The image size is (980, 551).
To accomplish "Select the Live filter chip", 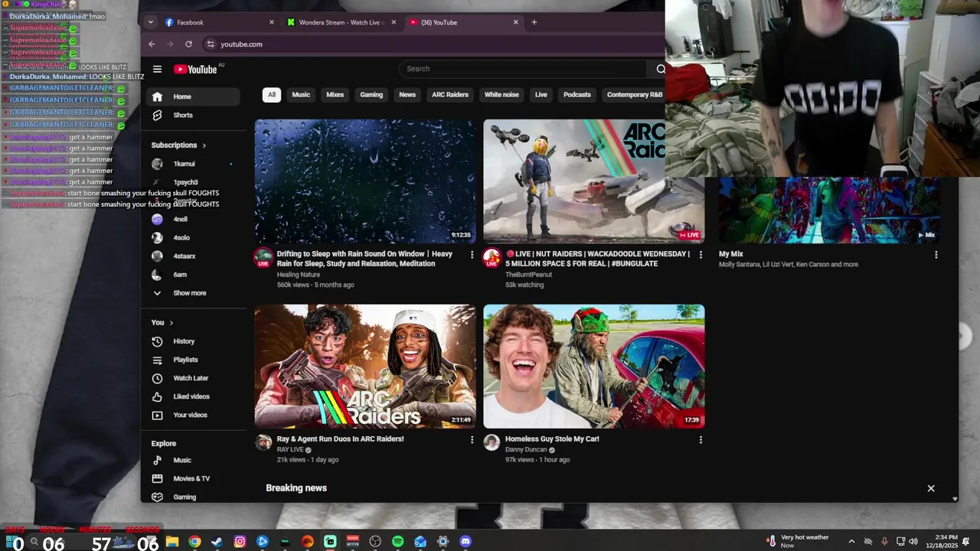I will (541, 95).
